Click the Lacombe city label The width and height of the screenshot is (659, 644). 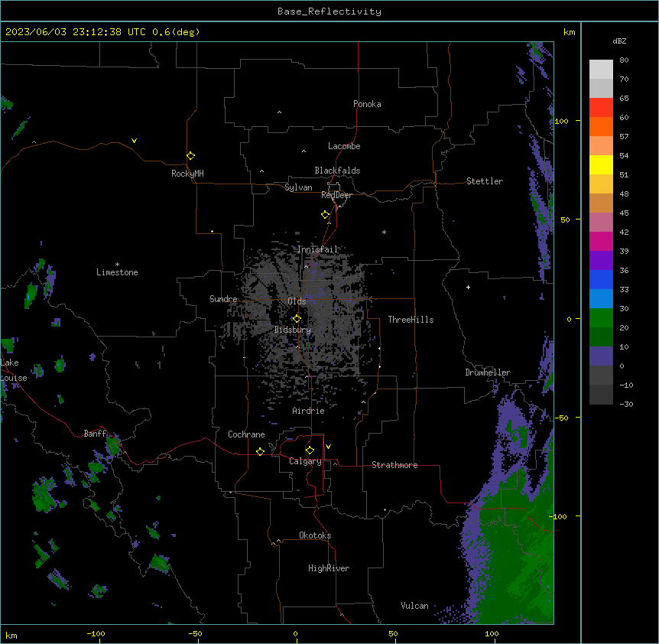click(x=344, y=146)
